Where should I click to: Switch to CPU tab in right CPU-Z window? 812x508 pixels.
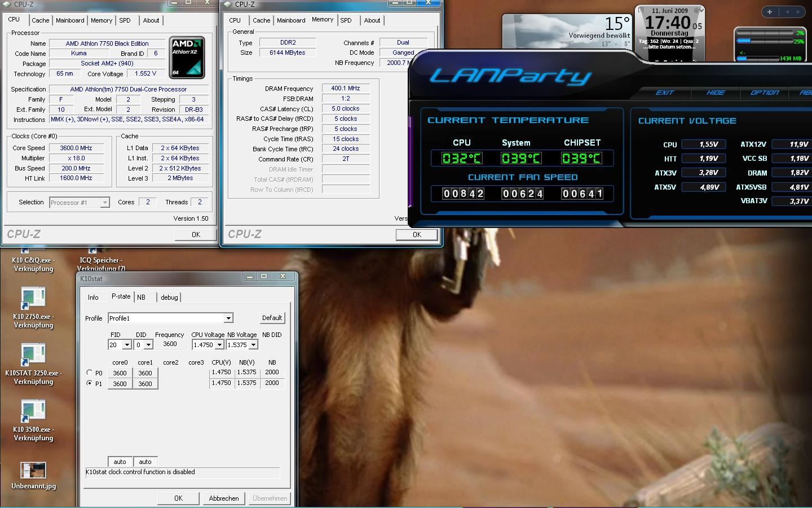coord(235,20)
